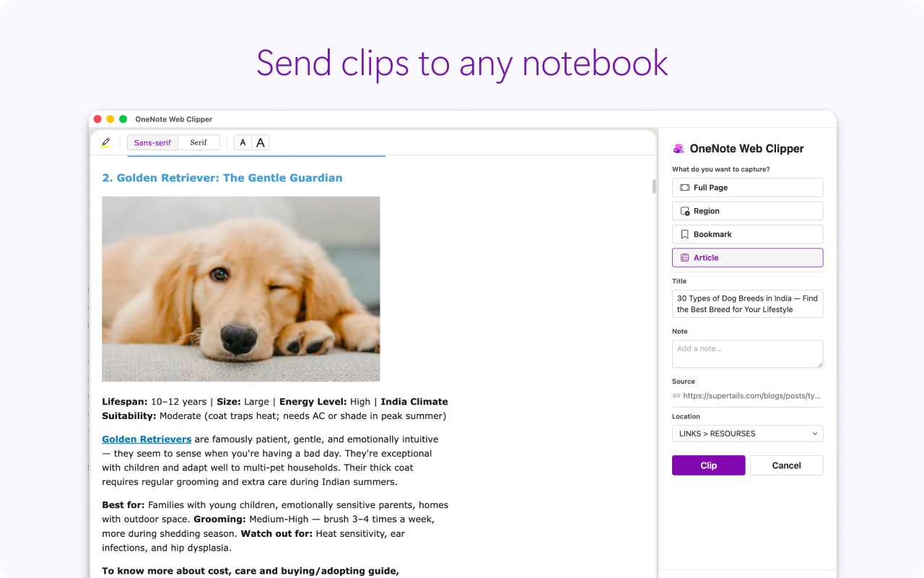This screenshot has height=578, width=924.
Task: Close the window with red button
Action: pyautogui.click(x=97, y=119)
